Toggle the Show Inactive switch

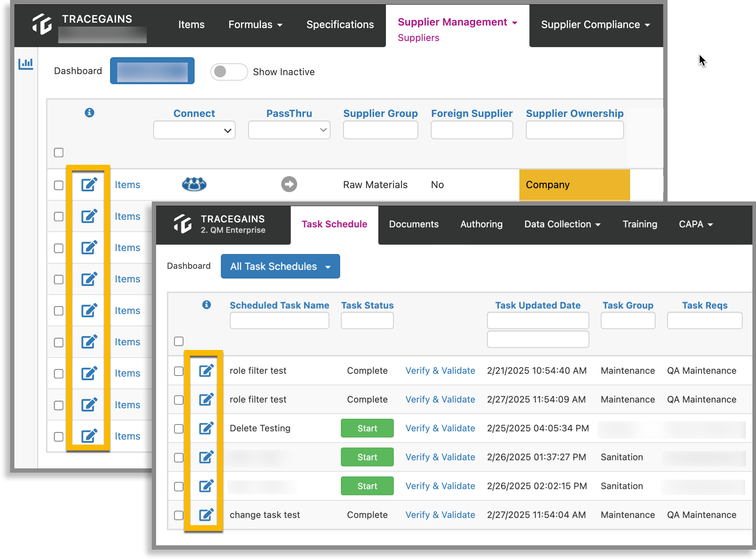pos(229,72)
